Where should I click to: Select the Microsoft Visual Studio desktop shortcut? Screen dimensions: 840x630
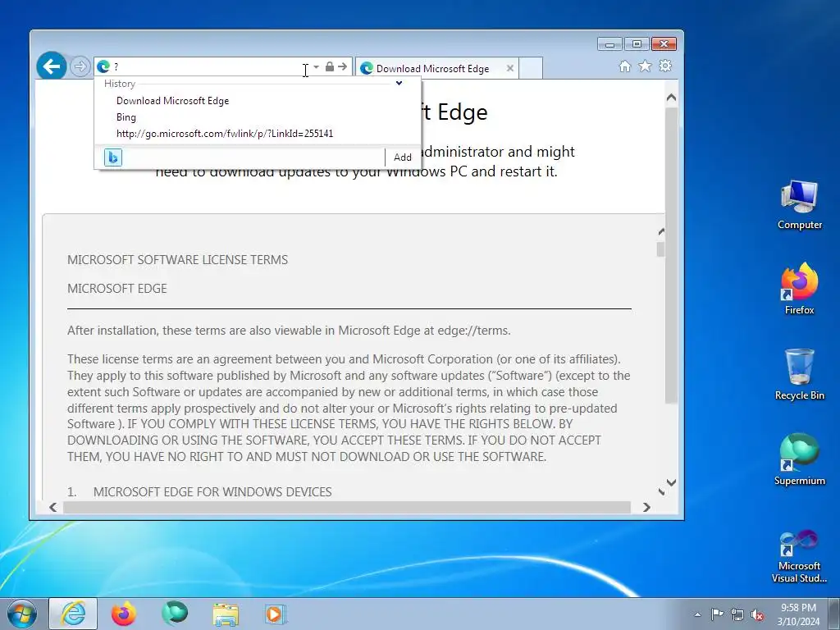(799, 556)
